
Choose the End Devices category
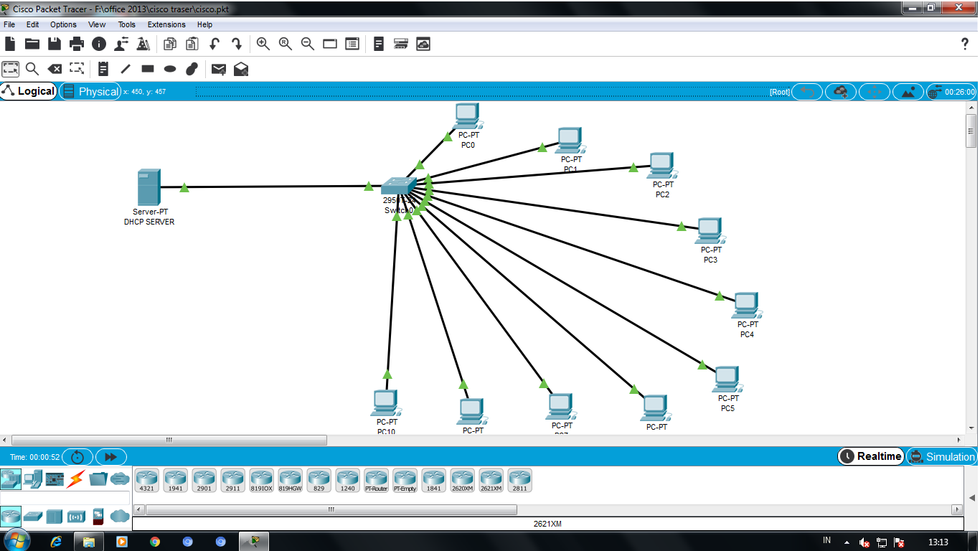[x=32, y=479]
